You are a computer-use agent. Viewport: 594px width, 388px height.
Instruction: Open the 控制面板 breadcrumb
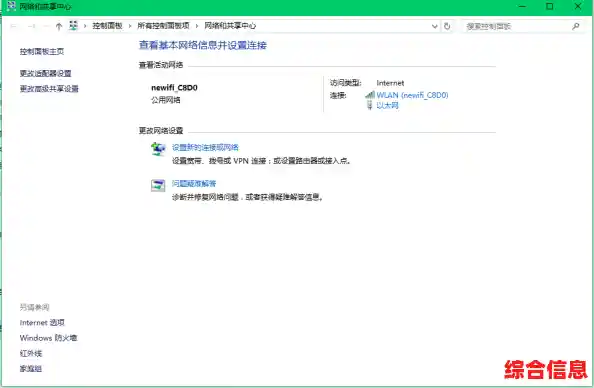tap(107, 26)
